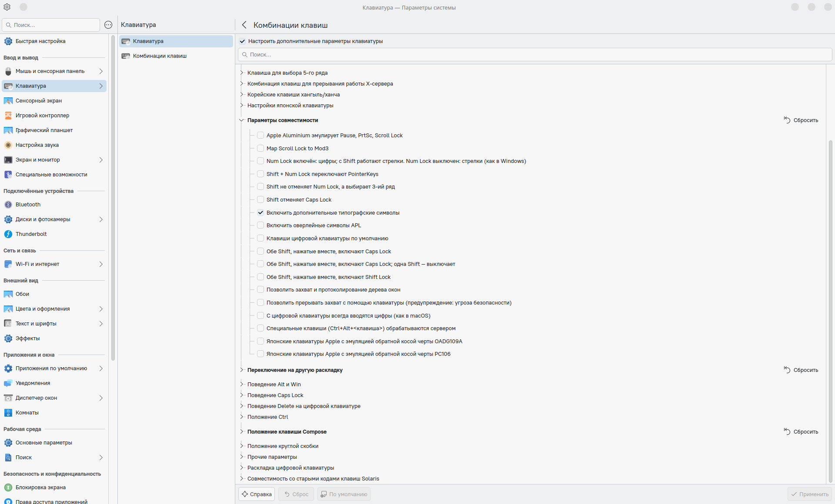Click the Bluetooth icon in sidebar
Image resolution: width=835 pixels, height=504 pixels.
tap(8, 205)
